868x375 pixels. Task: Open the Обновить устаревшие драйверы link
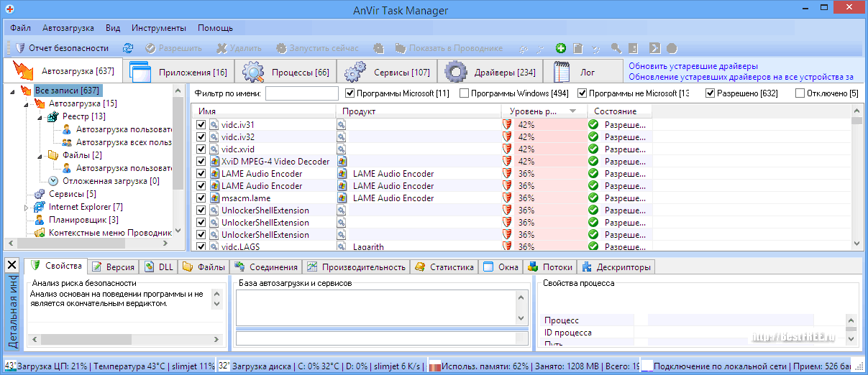click(x=693, y=66)
